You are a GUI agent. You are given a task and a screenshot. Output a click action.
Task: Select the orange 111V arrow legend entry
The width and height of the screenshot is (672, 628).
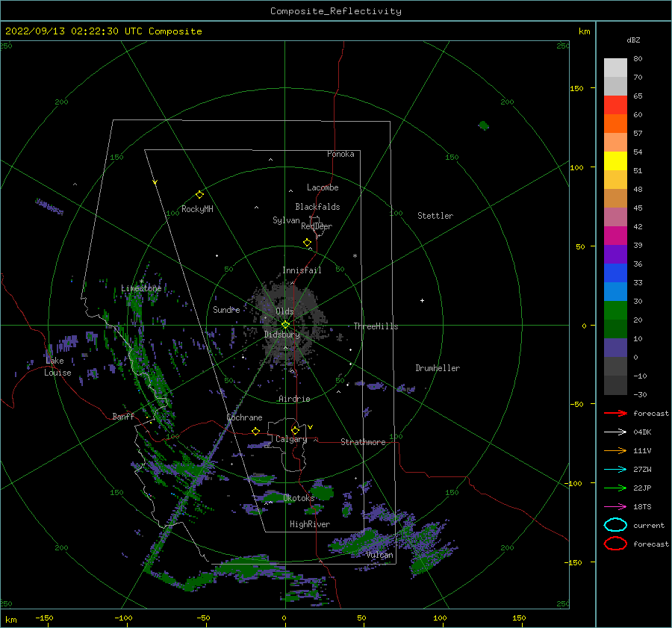[x=615, y=450]
